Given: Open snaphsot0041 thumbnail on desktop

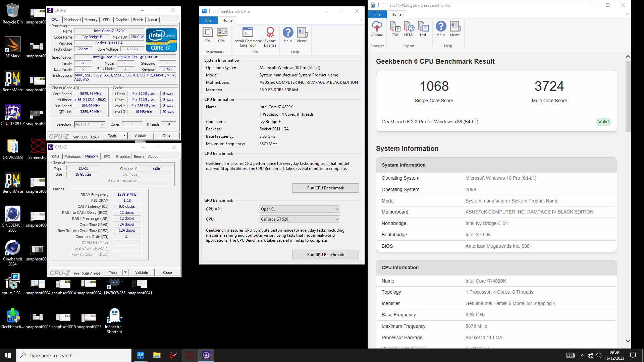Looking at the screenshot, I should (140, 287).
